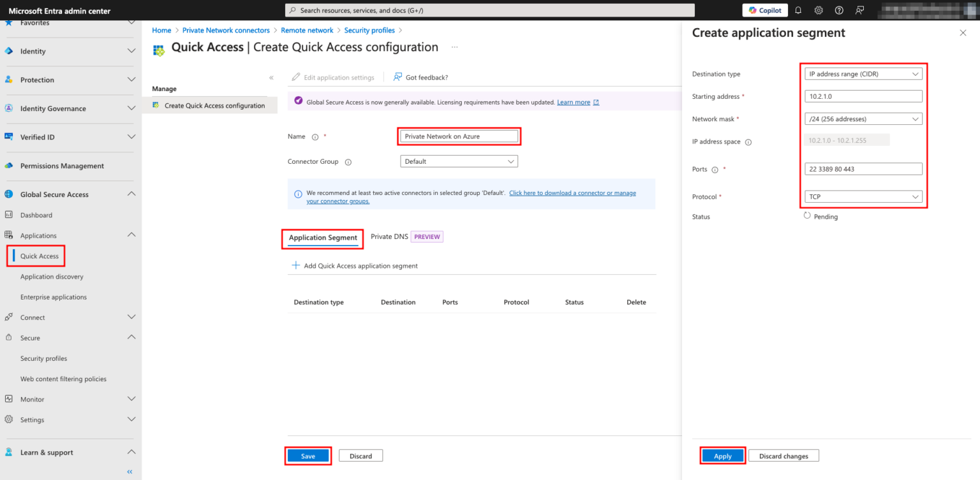Apply the application segment settings
The height and width of the screenshot is (480, 980).
(722, 455)
